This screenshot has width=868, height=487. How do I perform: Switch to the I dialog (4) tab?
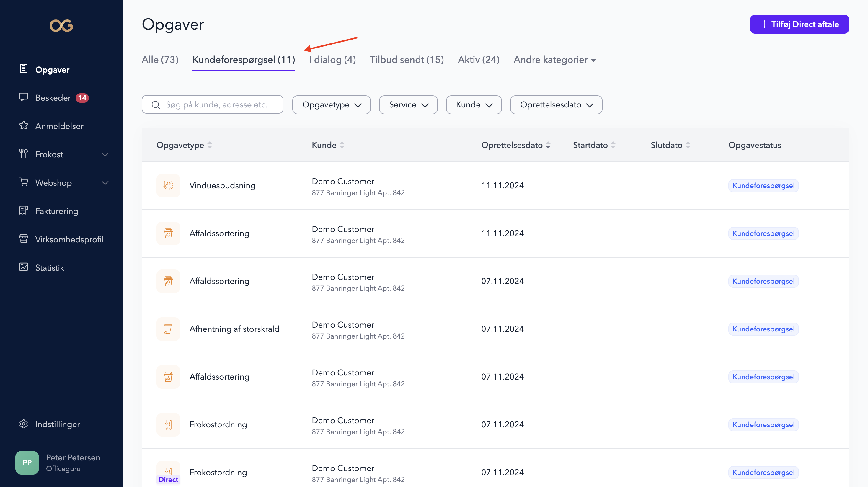point(332,60)
